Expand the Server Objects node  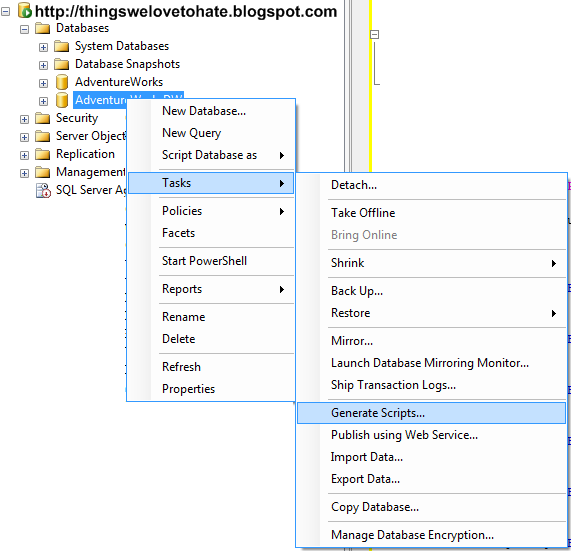click(24, 137)
